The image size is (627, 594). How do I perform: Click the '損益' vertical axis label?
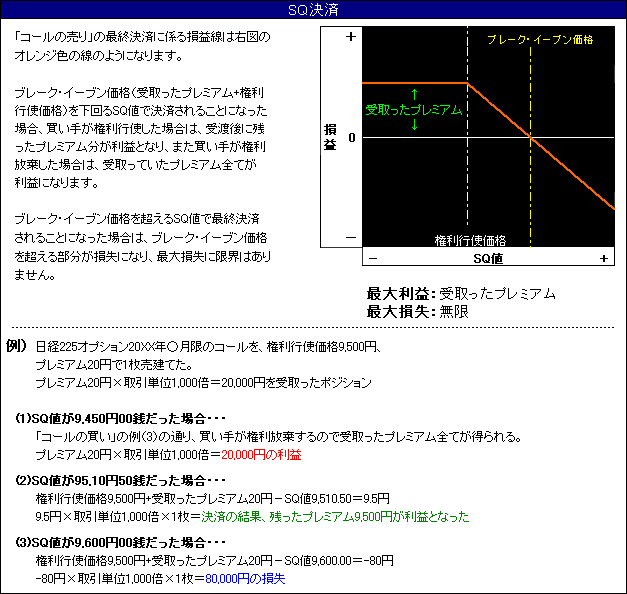click(330, 137)
